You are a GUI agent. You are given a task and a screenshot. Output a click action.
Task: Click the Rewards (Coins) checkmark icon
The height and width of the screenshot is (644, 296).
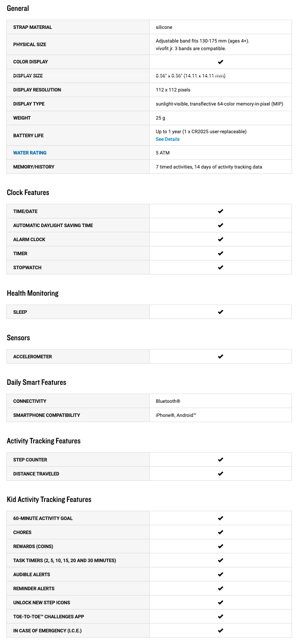[220, 546]
